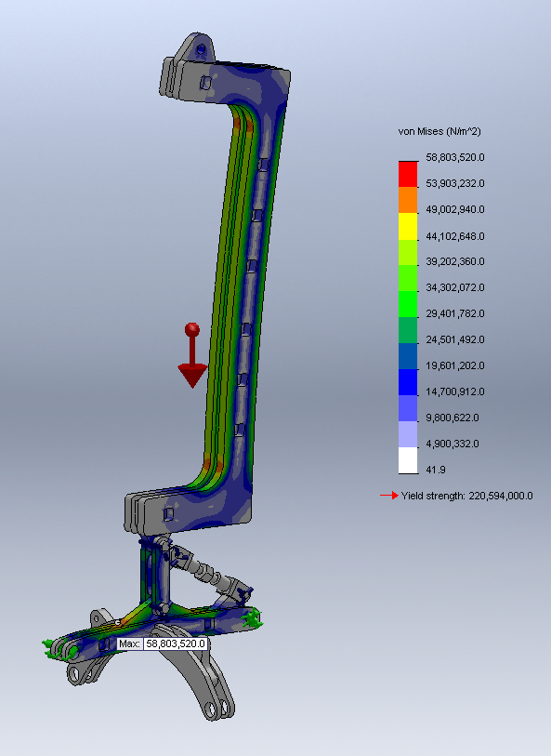Image resolution: width=551 pixels, height=756 pixels.
Task: Click legend value 44,102,648.0
Action: point(455,236)
